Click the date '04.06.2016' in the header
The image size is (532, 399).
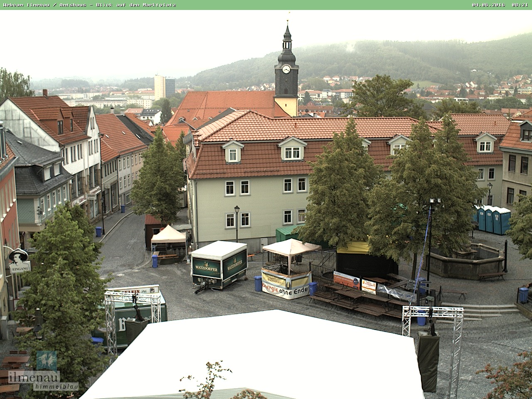coord(488,5)
